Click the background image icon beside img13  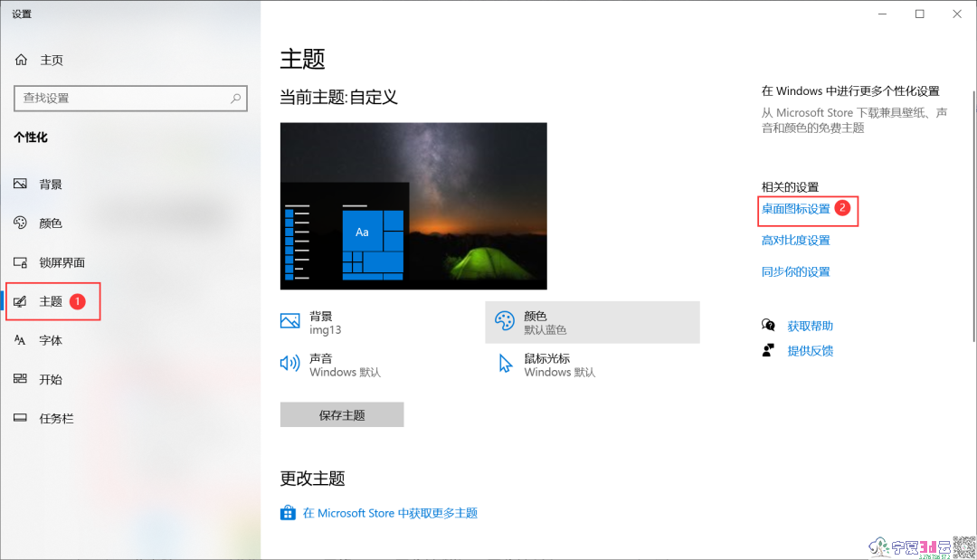(290, 321)
